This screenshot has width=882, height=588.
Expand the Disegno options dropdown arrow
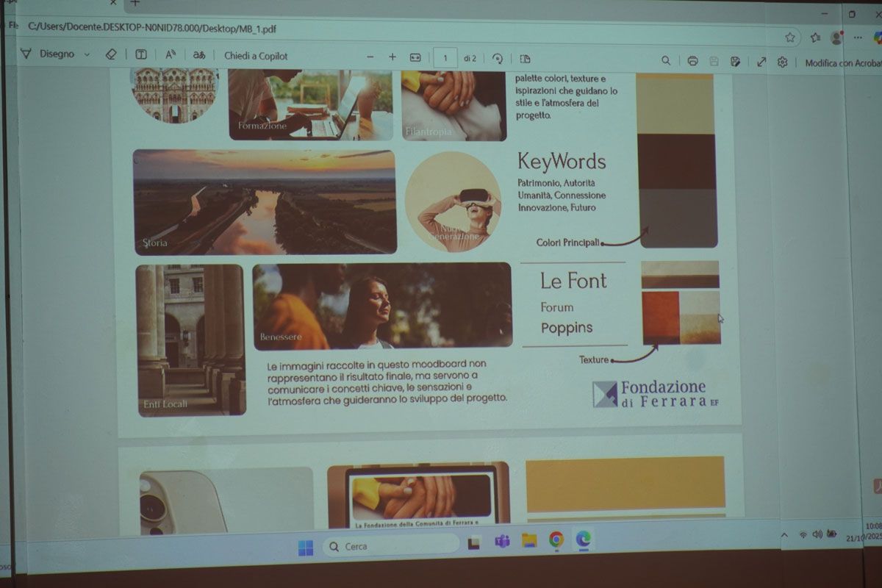pos(87,54)
